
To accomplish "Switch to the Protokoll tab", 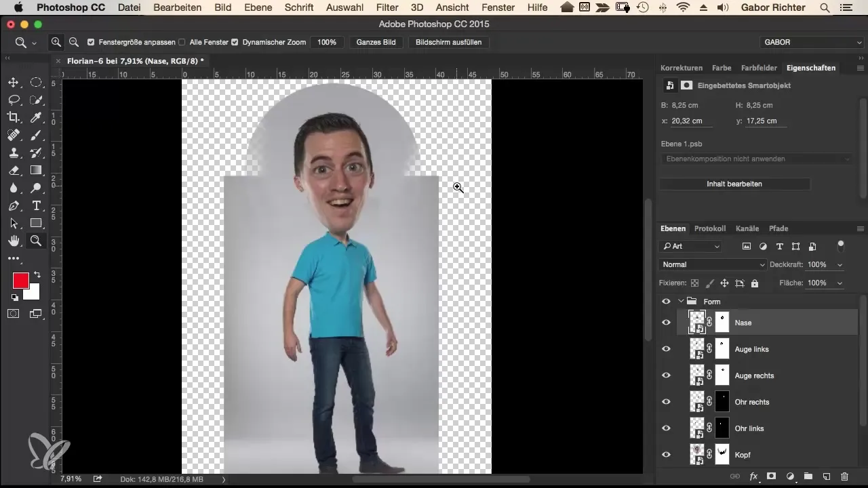I will tap(710, 229).
